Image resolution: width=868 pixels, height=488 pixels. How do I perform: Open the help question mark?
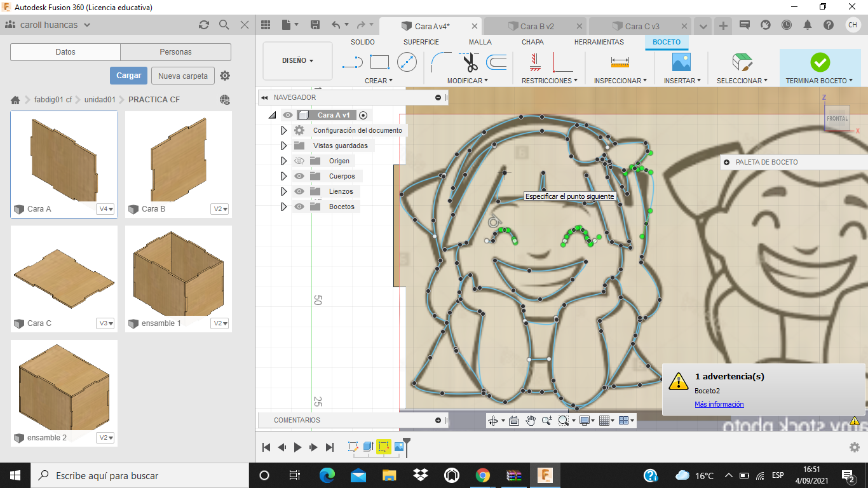(829, 25)
